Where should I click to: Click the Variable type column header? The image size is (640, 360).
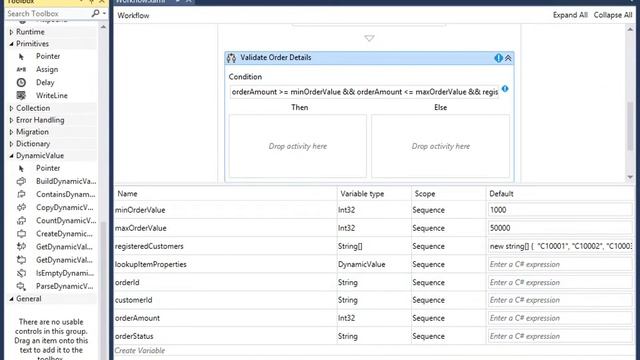coord(362,194)
